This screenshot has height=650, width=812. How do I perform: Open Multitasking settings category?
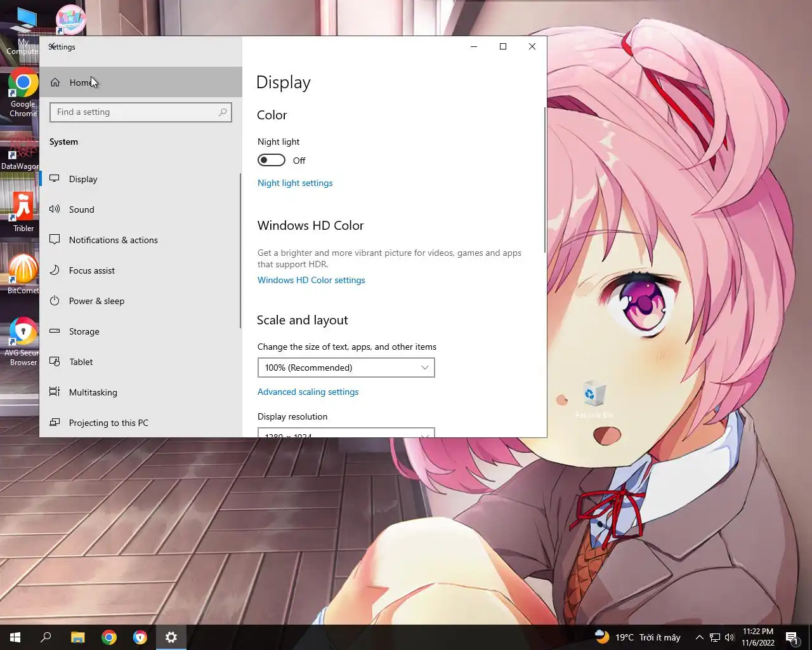click(140, 392)
